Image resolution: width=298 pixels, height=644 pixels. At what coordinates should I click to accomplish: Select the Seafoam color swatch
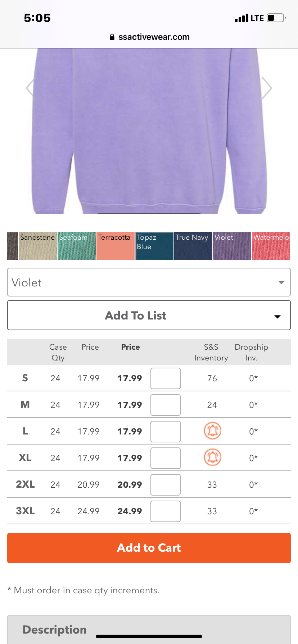[x=76, y=245]
